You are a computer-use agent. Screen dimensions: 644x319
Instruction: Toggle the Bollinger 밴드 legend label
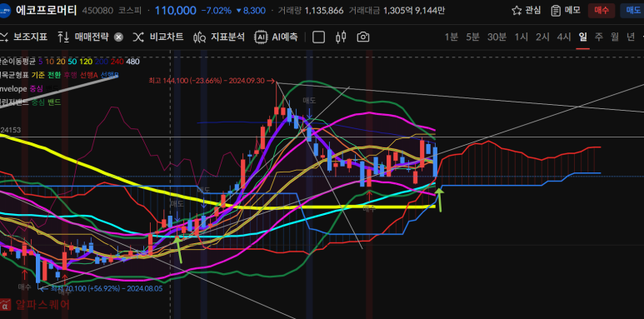pyautogui.click(x=54, y=102)
